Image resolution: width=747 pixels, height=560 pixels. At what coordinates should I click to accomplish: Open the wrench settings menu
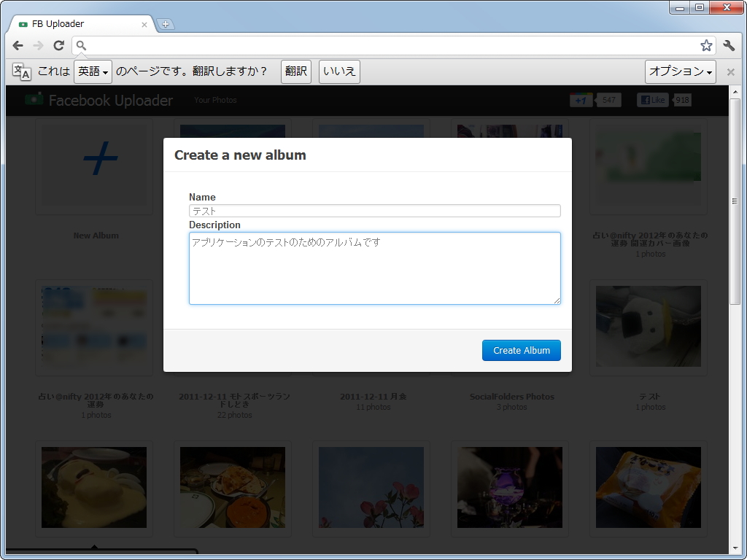[x=729, y=45]
